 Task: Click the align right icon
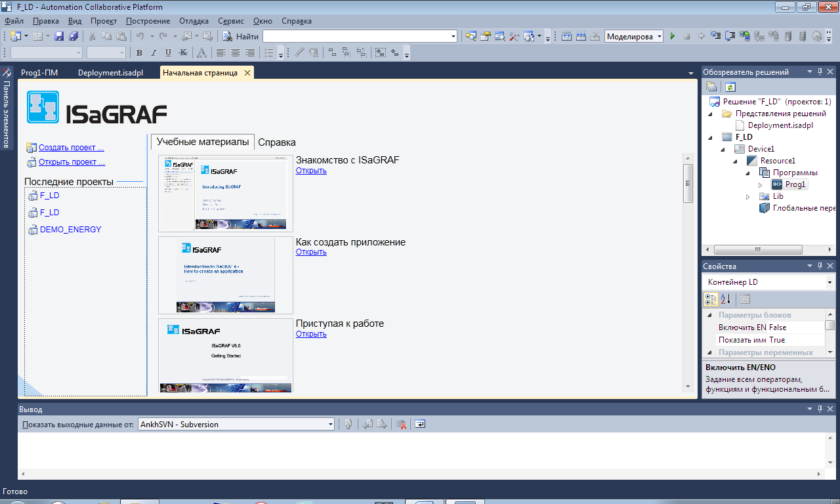tap(250, 52)
